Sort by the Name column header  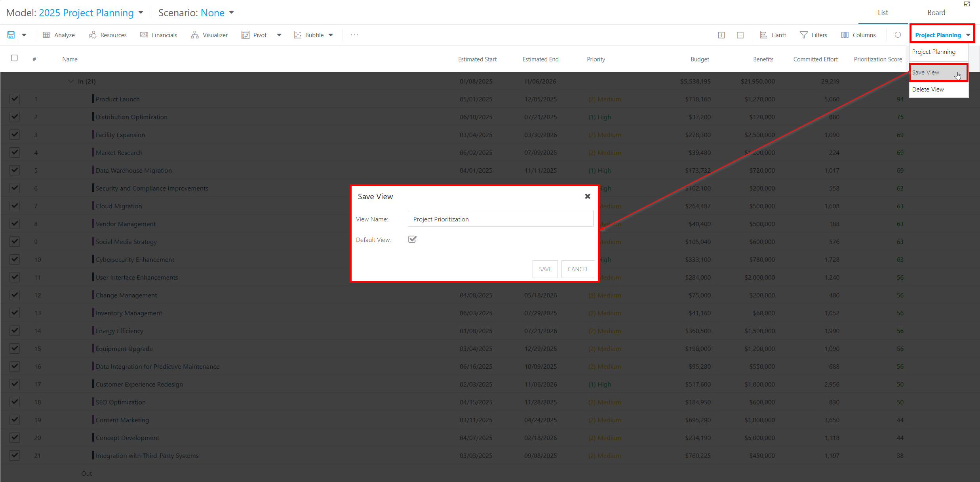click(70, 59)
